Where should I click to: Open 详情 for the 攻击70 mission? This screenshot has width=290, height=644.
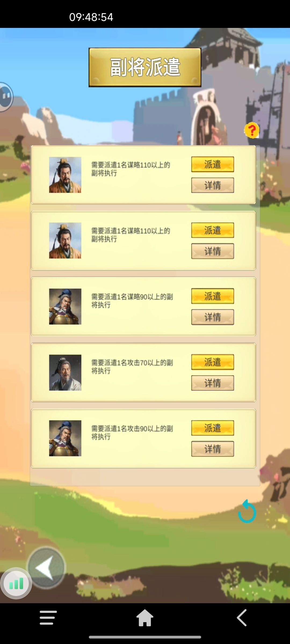click(213, 383)
